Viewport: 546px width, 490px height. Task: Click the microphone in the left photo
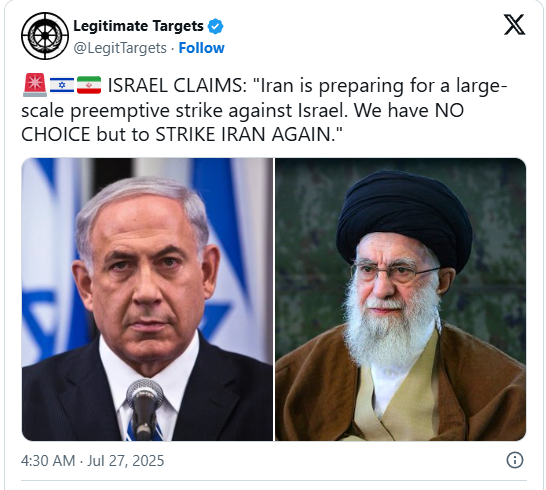pyautogui.click(x=145, y=409)
